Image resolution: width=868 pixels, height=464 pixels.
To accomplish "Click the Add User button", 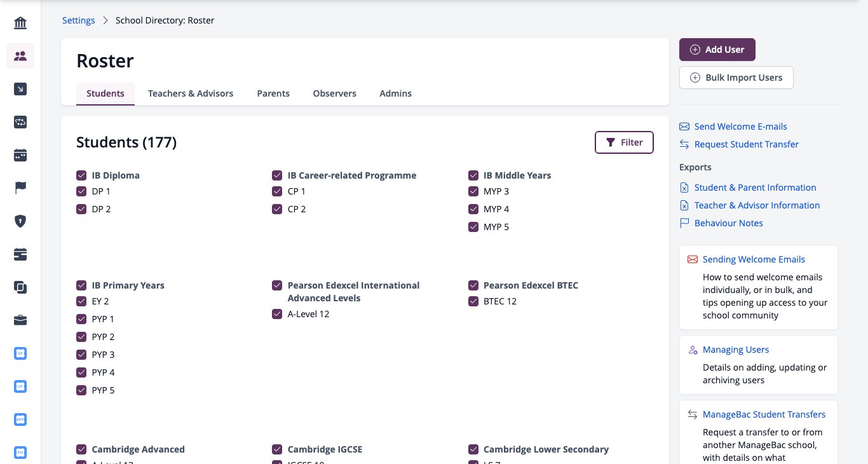I will [x=717, y=50].
